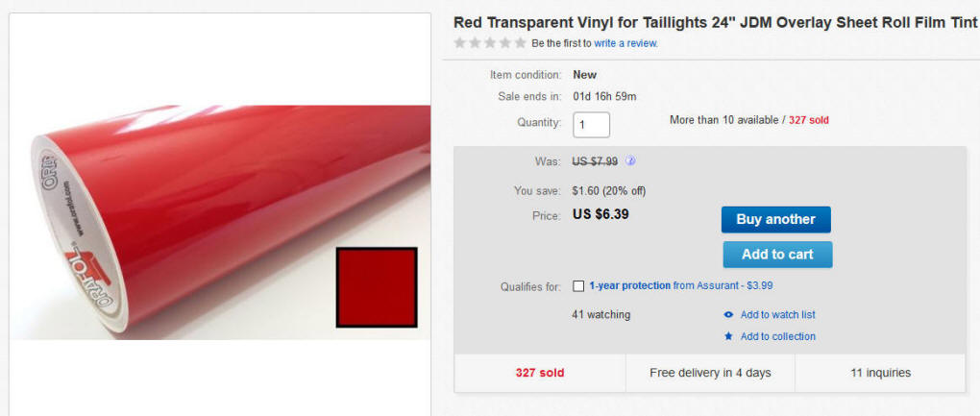The width and height of the screenshot is (980, 416).
Task: Click the star icon next to collection
Action: (x=728, y=336)
